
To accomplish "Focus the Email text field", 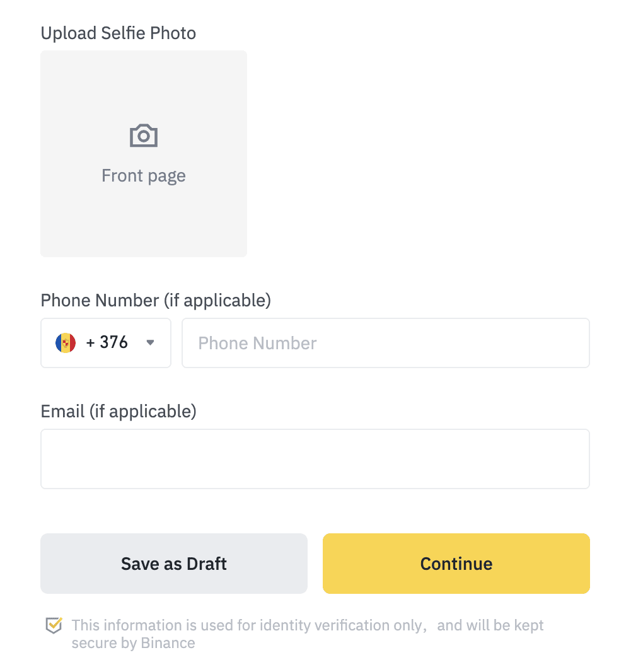I will 315,458.
